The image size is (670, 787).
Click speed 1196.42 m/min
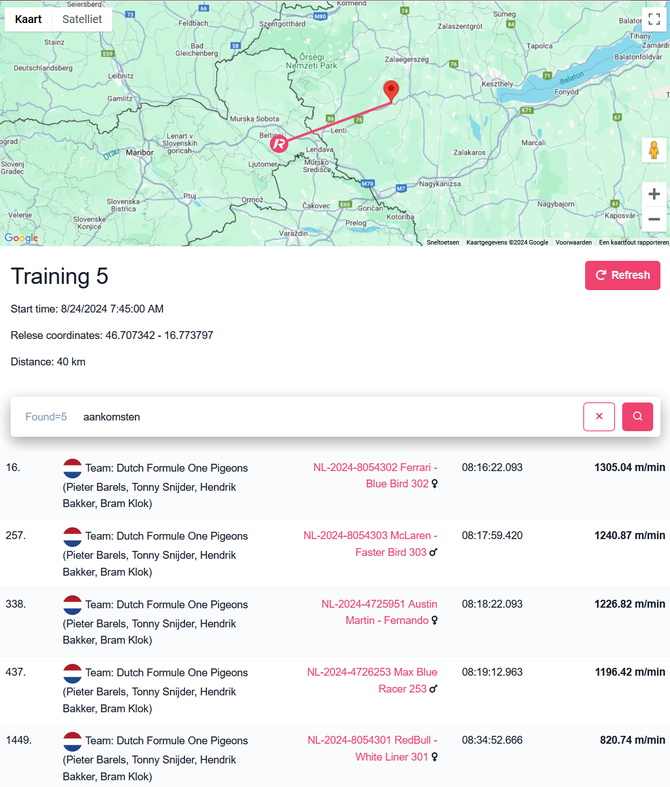pyautogui.click(x=630, y=672)
